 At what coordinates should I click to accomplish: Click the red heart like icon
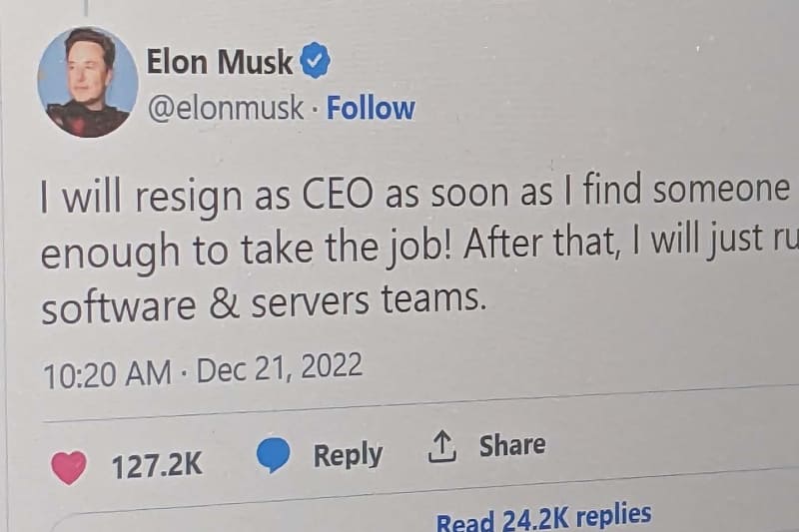pos(69,466)
